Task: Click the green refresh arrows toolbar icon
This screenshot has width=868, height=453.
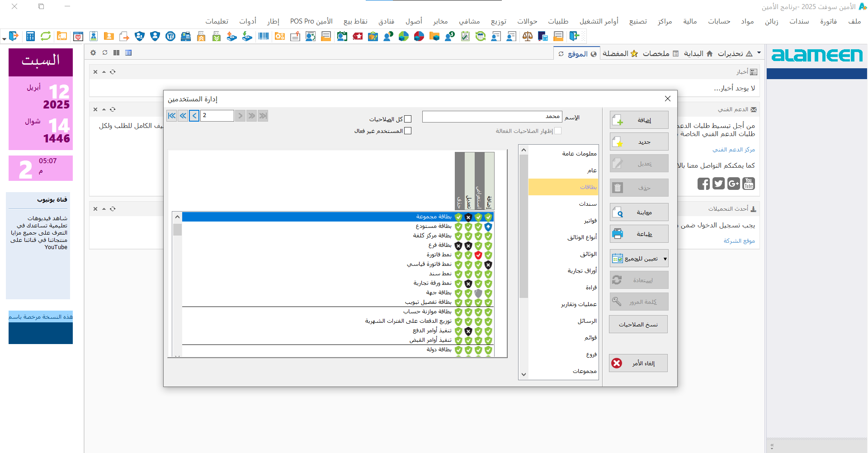Action: [x=46, y=37]
